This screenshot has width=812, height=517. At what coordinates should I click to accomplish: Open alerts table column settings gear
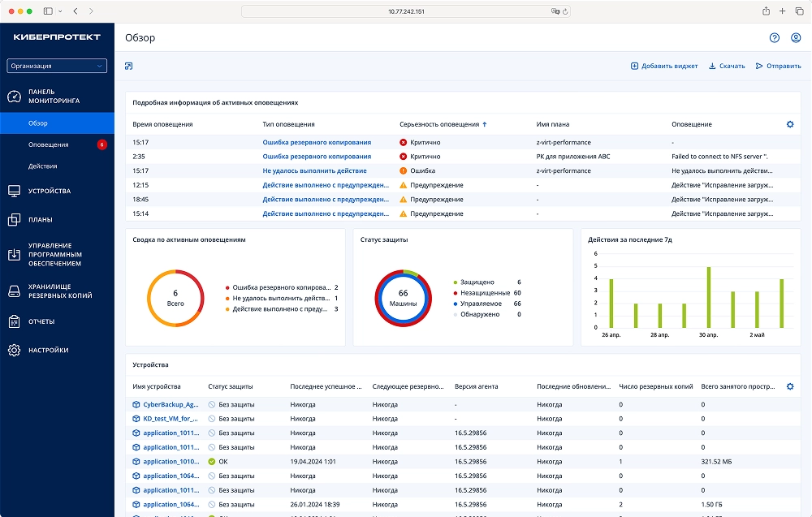pyautogui.click(x=790, y=124)
